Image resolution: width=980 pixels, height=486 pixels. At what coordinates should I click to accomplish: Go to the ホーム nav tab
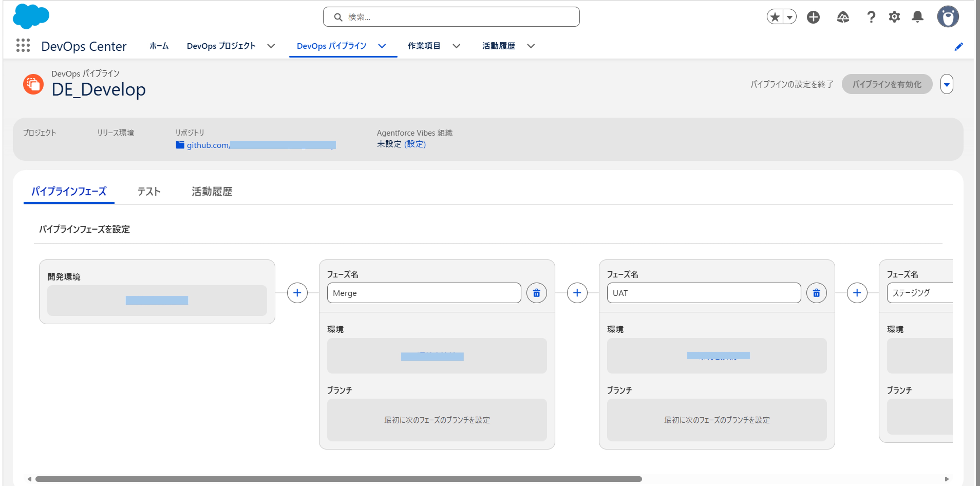(x=159, y=46)
